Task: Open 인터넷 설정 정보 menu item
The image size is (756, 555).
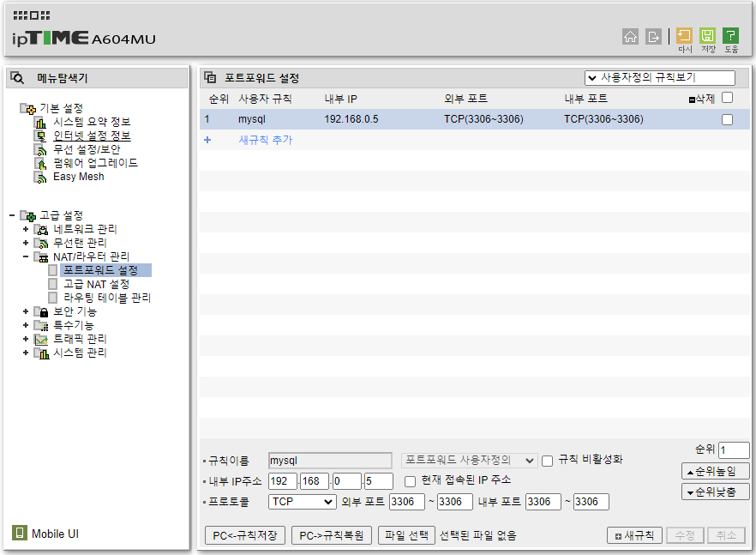Action: [92, 136]
